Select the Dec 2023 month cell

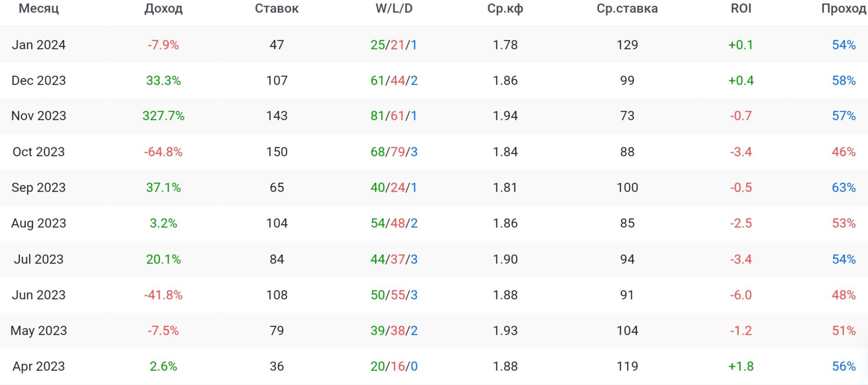(x=39, y=80)
